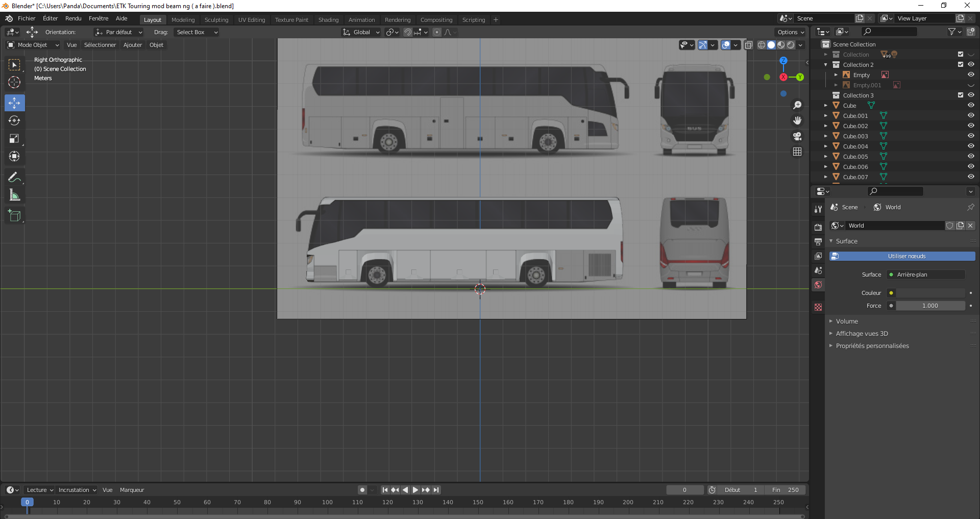Select the Rotate tool

(x=14, y=121)
